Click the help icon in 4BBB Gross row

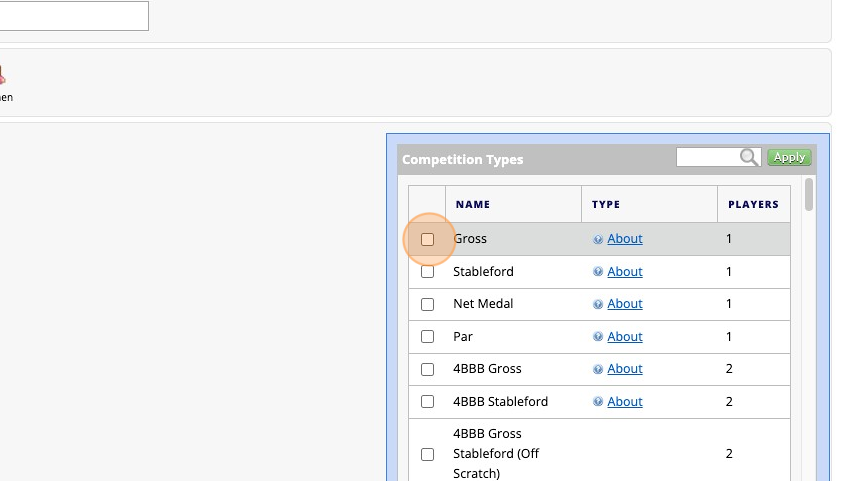click(598, 369)
